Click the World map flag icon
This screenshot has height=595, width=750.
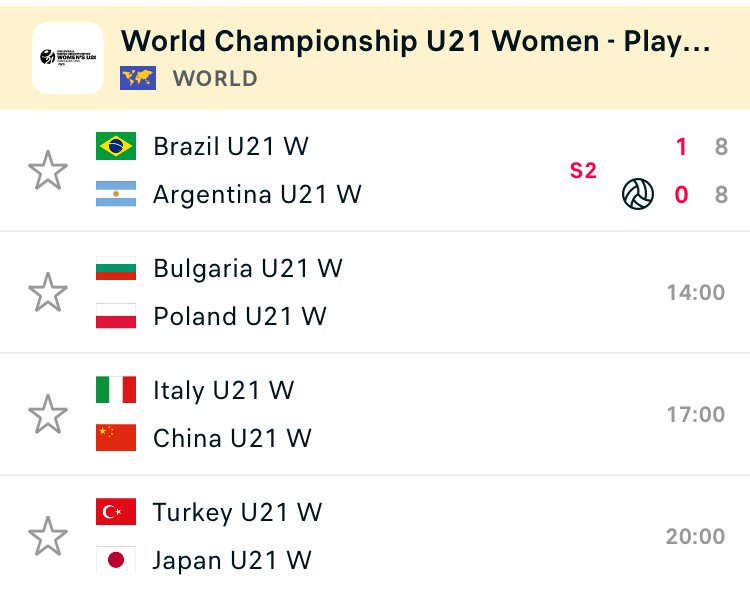click(x=138, y=78)
